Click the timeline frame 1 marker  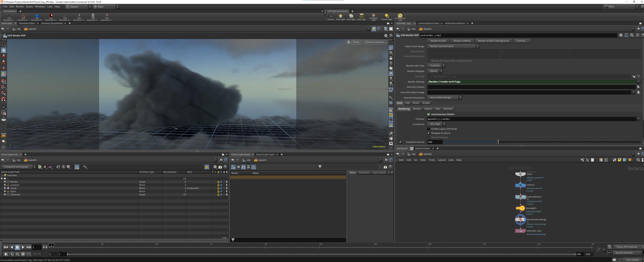pos(51,245)
